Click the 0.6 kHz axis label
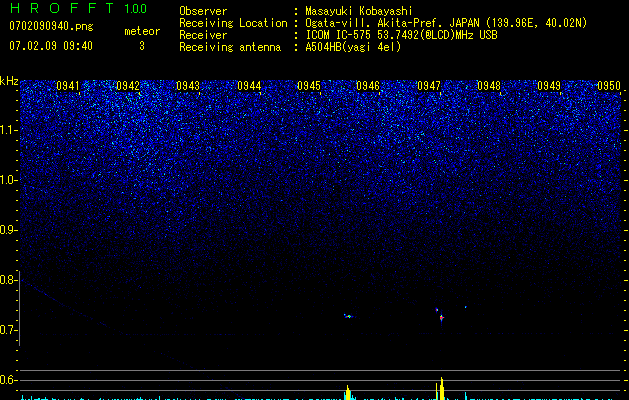 [x=7, y=380]
